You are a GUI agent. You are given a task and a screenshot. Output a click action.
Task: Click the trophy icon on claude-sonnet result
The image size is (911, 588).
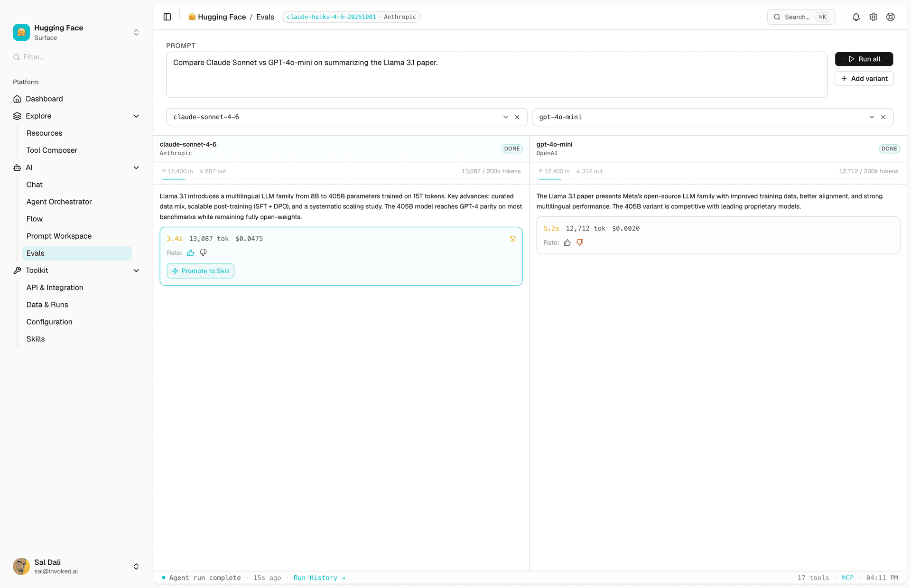(x=513, y=239)
